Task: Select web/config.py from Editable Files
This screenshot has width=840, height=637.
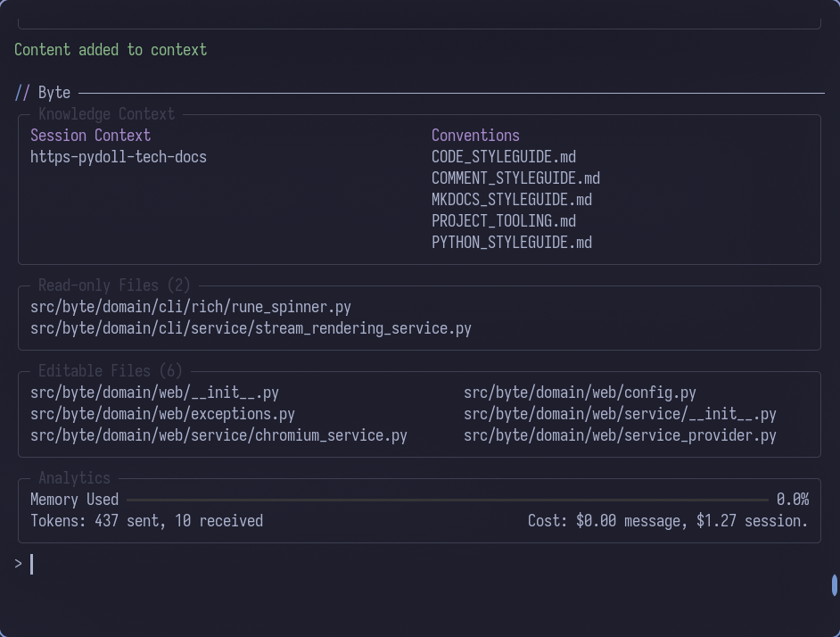Action: (580, 392)
